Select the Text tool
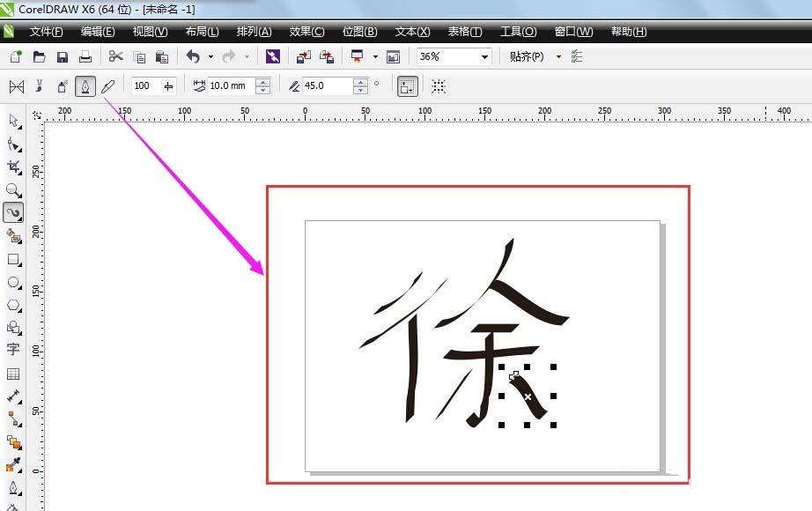The image size is (812, 511). [13, 350]
